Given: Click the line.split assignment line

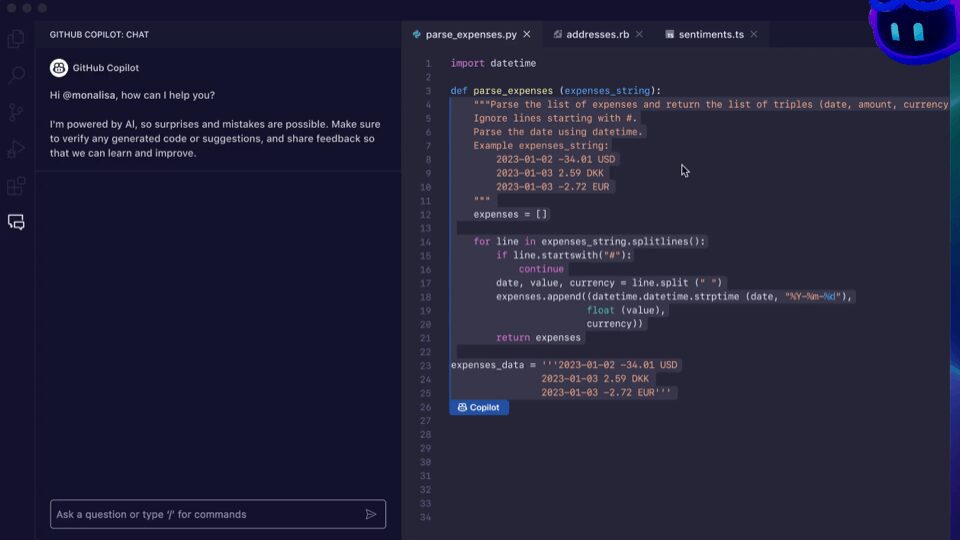Looking at the screenshot, I should pyautogui.click(x=609, y=283).
